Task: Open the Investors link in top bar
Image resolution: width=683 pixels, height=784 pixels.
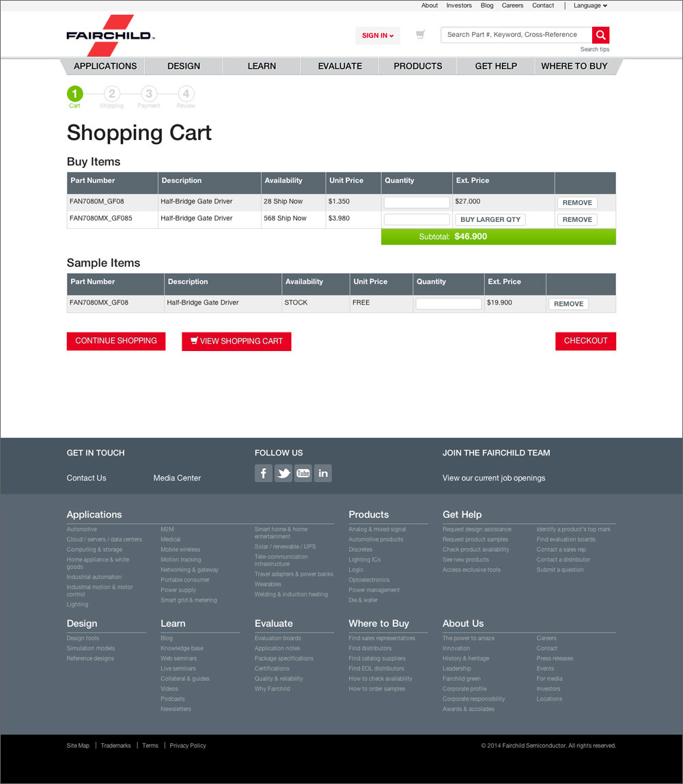Action: tap(459, 5)
